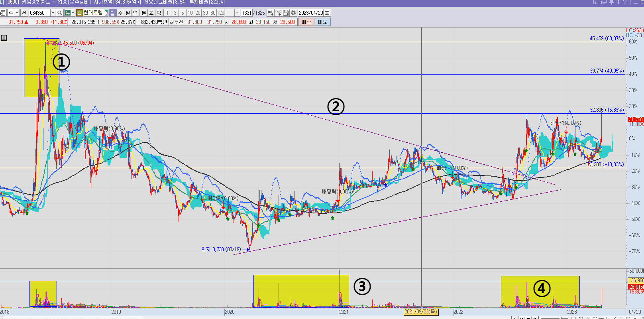The image size is (644, 319).
Task: Select minute 분 period
Action: [144, 13]
